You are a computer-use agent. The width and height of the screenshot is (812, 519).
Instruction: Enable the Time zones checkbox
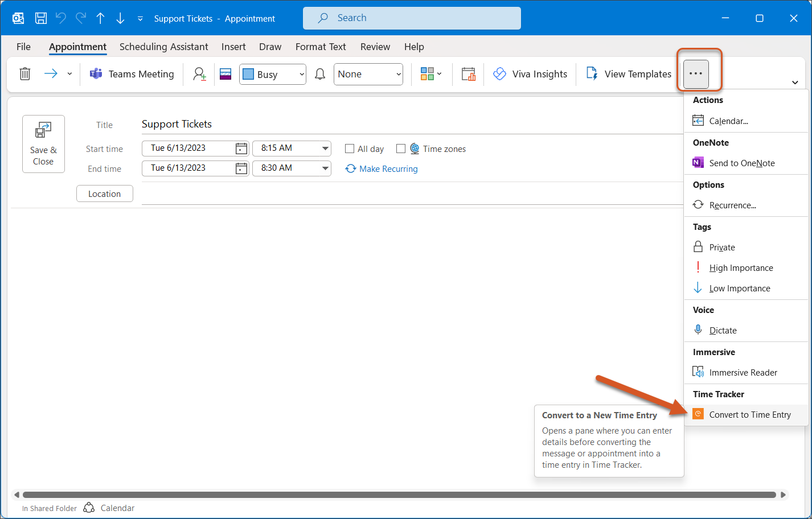click(401, 149)
